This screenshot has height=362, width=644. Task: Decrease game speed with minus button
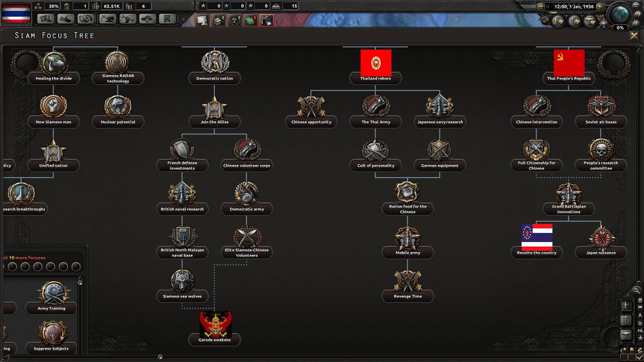(x=541, y=6)
